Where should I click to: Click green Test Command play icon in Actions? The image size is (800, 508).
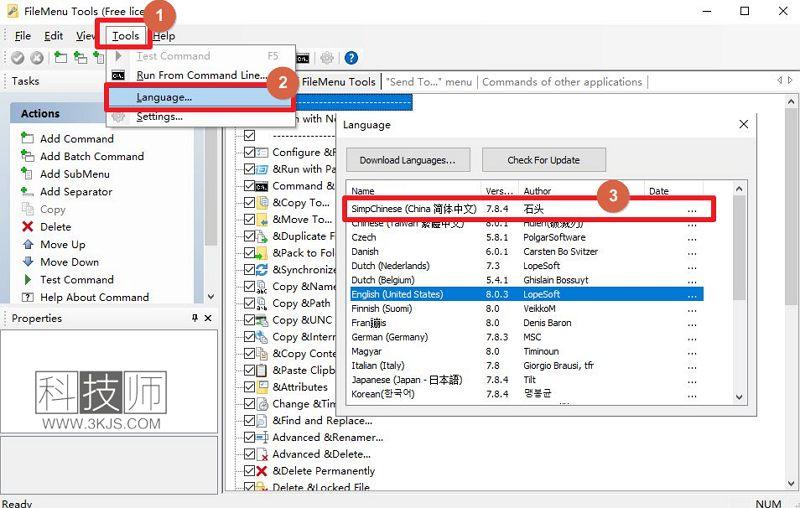pos(28,280)
